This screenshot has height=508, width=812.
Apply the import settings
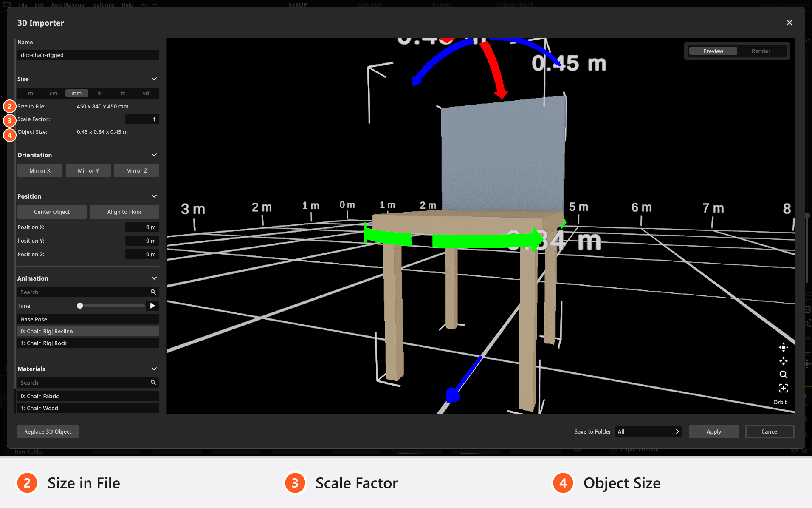tap(714, 431)
